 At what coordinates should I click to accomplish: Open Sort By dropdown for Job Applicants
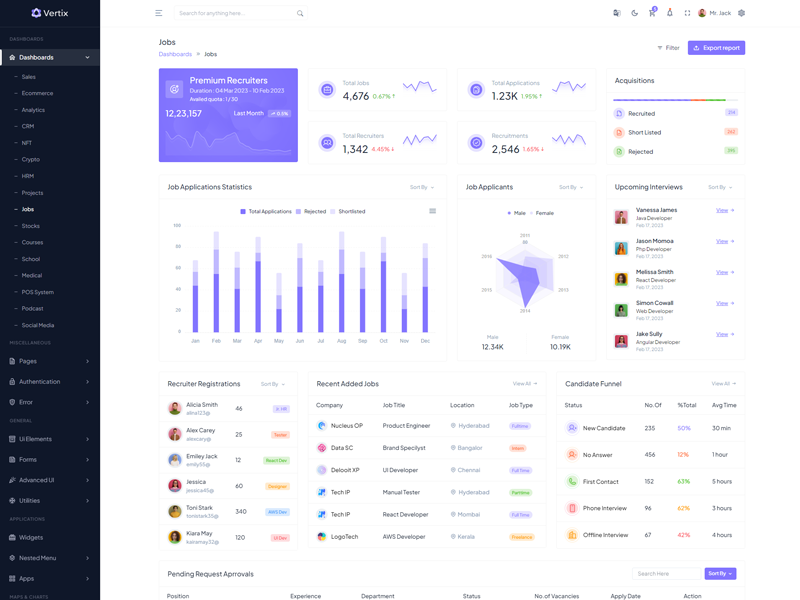click(571, 187)
